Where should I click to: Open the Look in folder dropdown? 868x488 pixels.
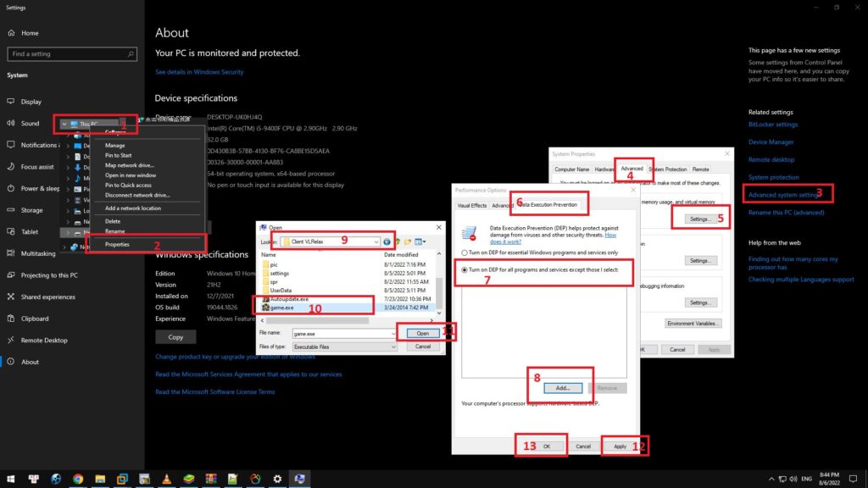click(376, 241)
